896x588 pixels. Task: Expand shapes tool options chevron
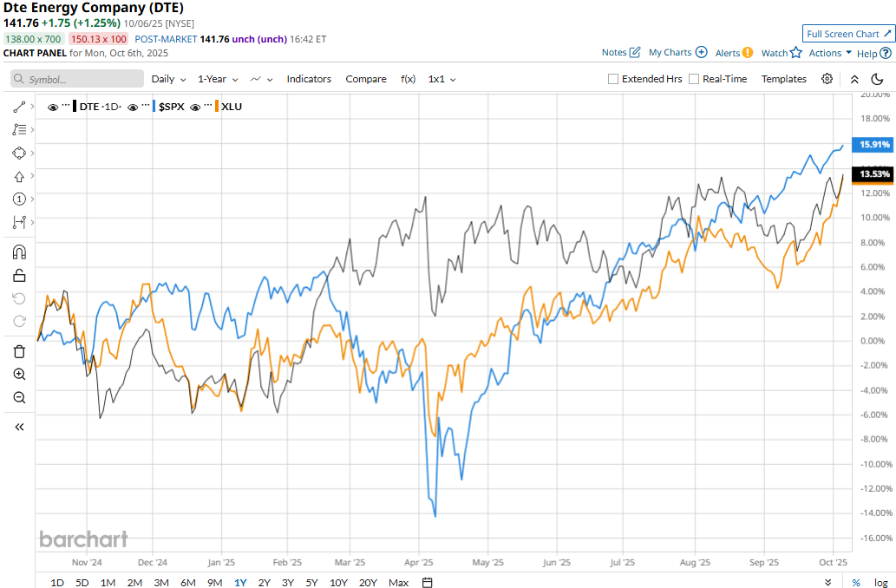click(32, 154)
